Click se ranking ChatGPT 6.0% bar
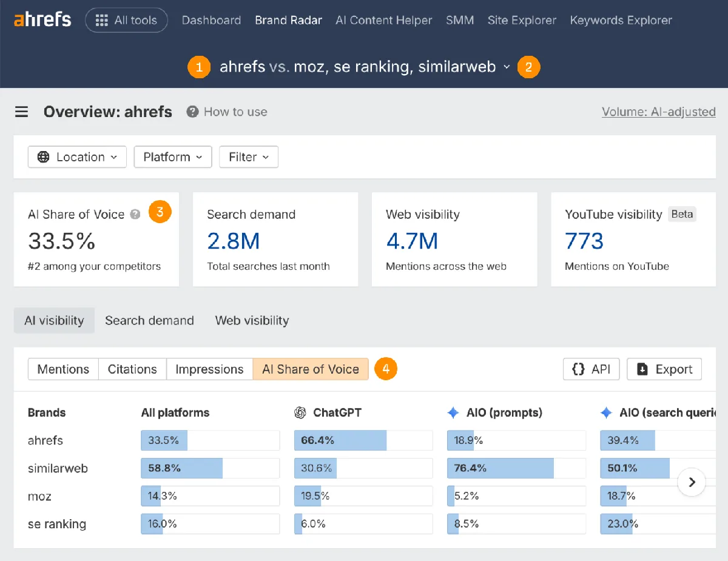Image resolution: width=728 pixels, height=561 pixels. pos(363,524)
